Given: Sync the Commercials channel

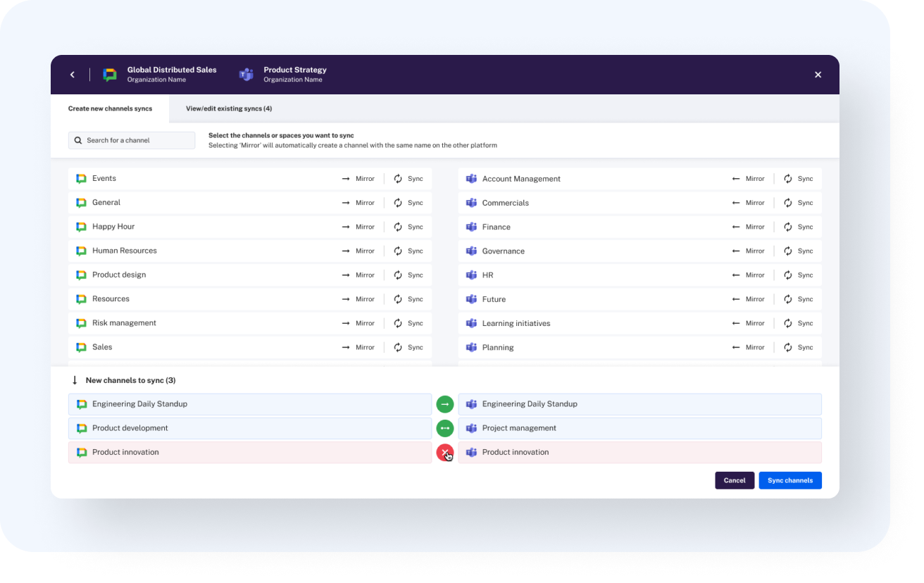Looking at the screenshot, I should click(x=799, y=203).
